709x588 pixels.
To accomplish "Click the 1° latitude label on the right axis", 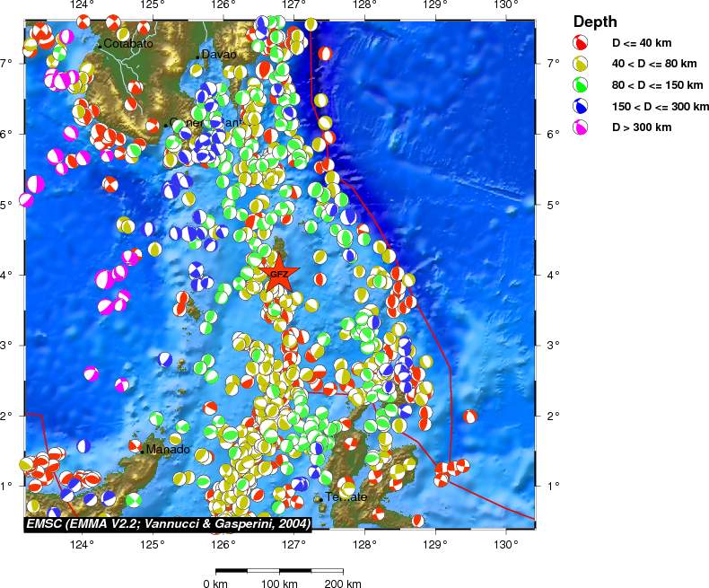I will pyautogui.click(x=552, y=487).
